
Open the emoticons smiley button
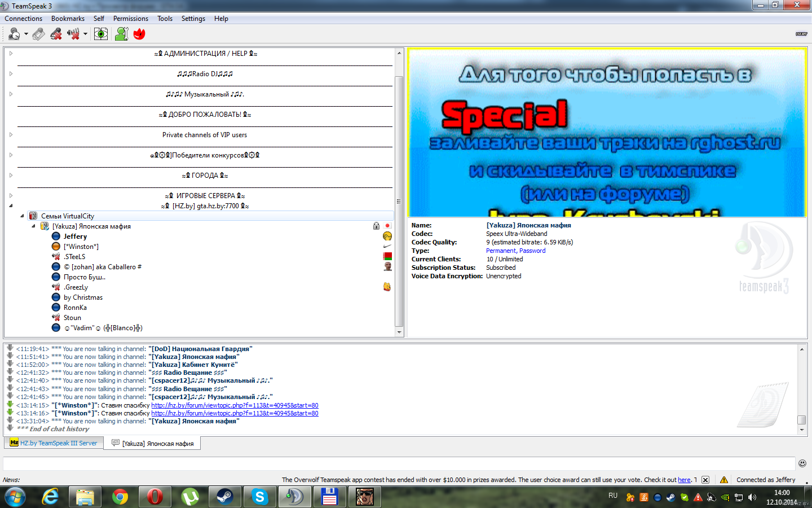pos(802,463)
